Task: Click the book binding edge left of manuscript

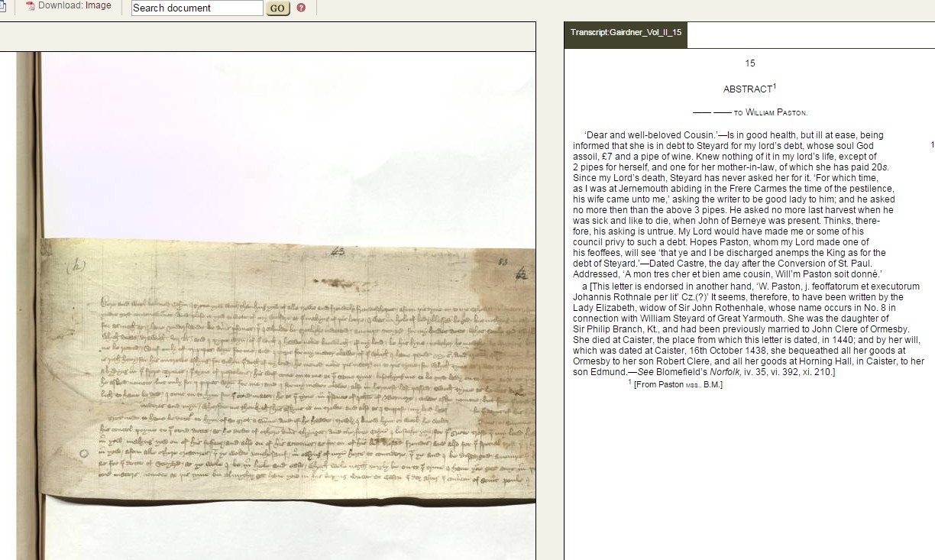Action: pyautogui.click(x=29, y=306)
